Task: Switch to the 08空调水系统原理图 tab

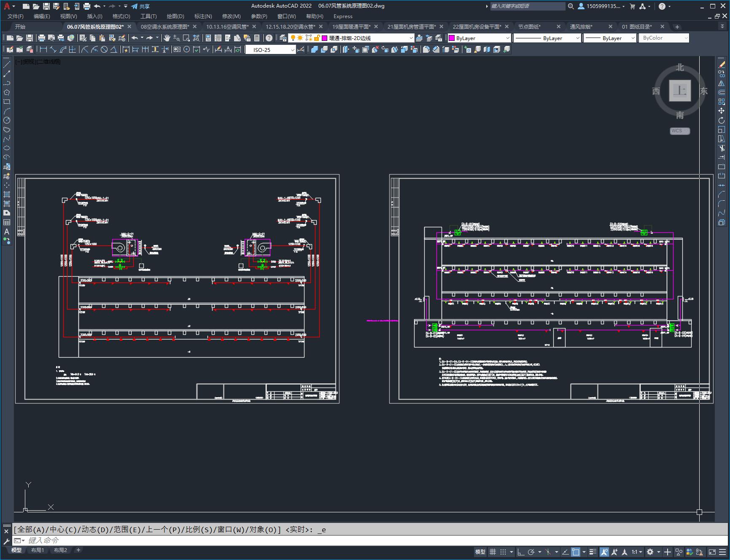Action: 165,27
